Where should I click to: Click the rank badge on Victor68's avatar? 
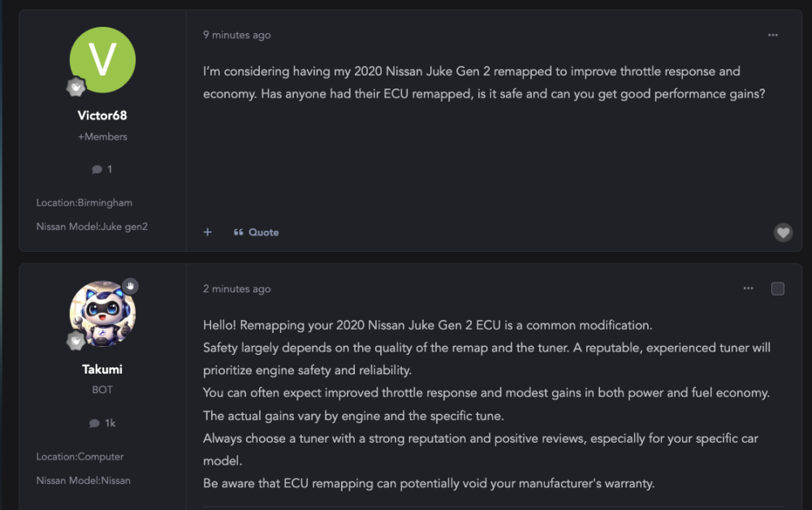coord(76,87)
